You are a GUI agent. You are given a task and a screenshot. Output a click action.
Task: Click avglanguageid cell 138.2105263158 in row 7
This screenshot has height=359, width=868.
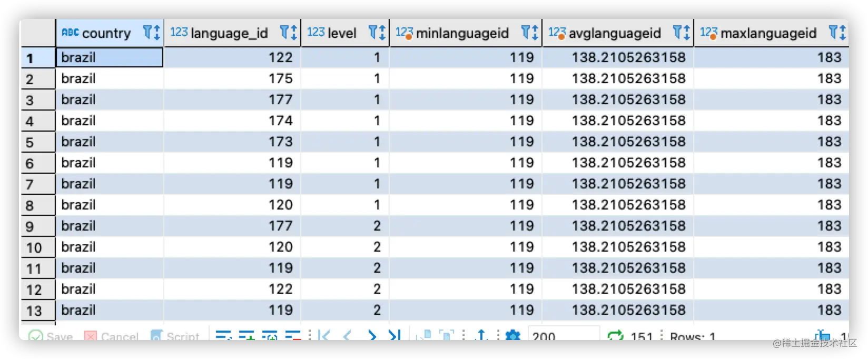618,184
